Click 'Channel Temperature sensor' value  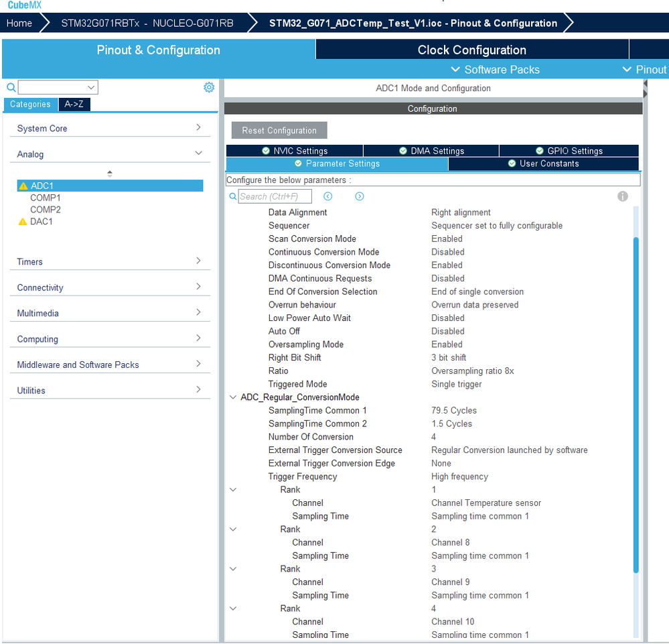(486, 503)
